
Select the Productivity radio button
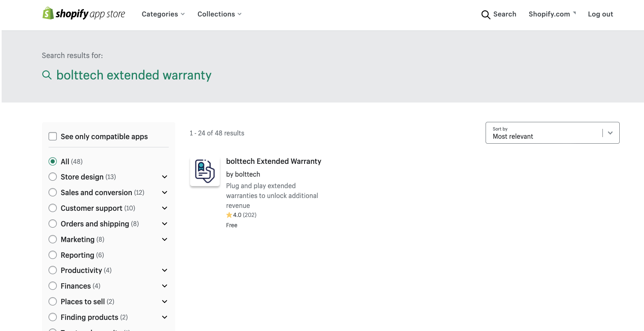53,270
